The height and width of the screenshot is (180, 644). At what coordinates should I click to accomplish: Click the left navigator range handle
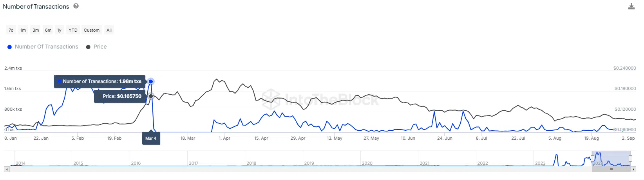(593, 158)
